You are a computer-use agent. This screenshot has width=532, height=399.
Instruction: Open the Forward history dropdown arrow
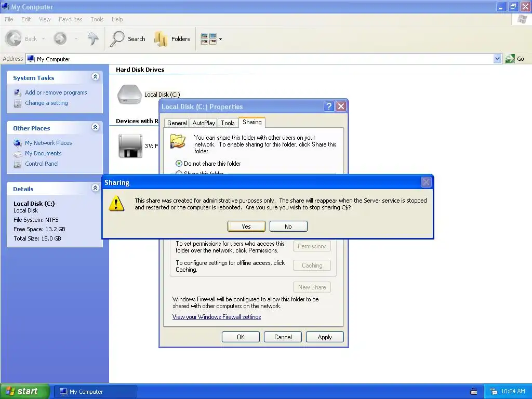point(76,38)
